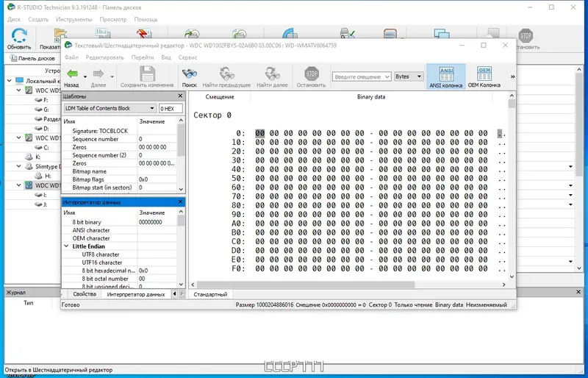This screenshot has width=588, height=378.
Task: Toggle the ANSI колонка view
Action: (446, 76)
